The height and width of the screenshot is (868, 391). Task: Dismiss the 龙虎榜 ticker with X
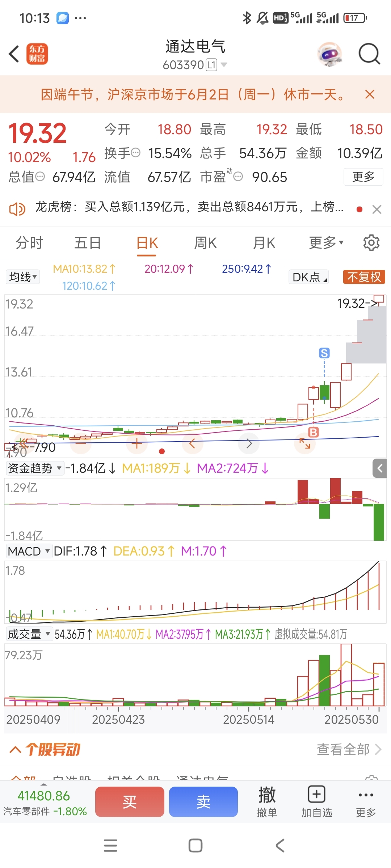[x=377, y=209]
